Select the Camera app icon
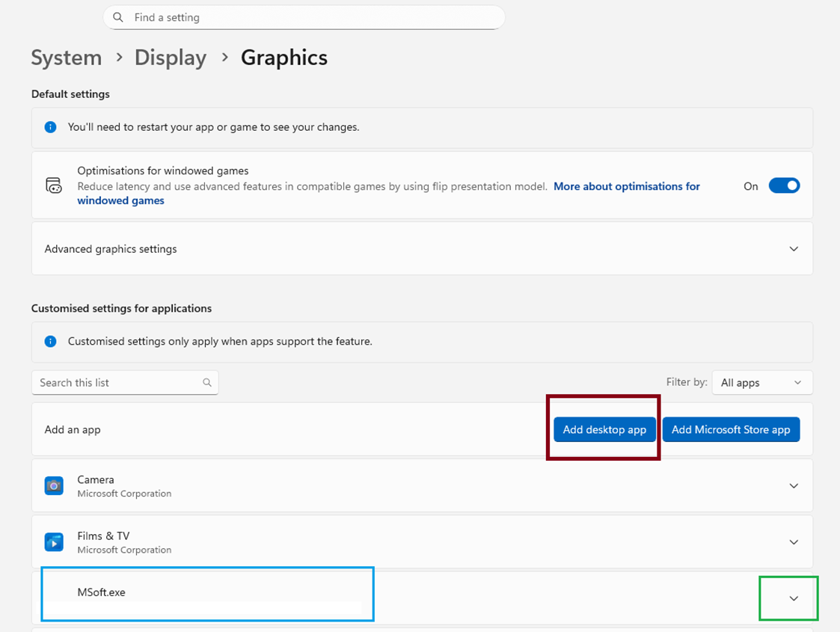 pos(54,485)
